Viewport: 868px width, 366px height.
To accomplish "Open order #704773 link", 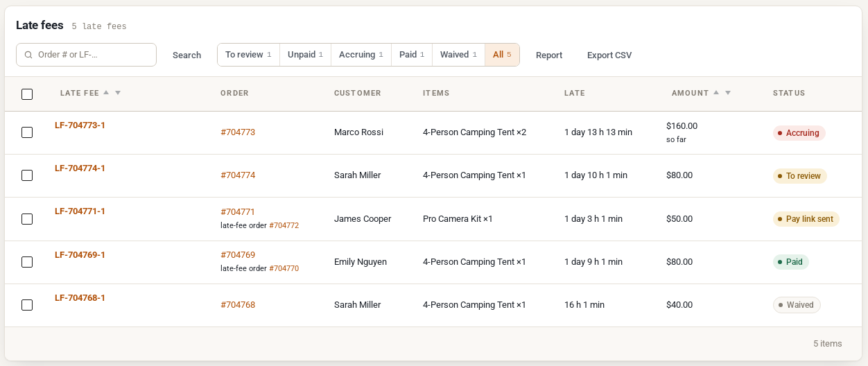I will [238, 132].
